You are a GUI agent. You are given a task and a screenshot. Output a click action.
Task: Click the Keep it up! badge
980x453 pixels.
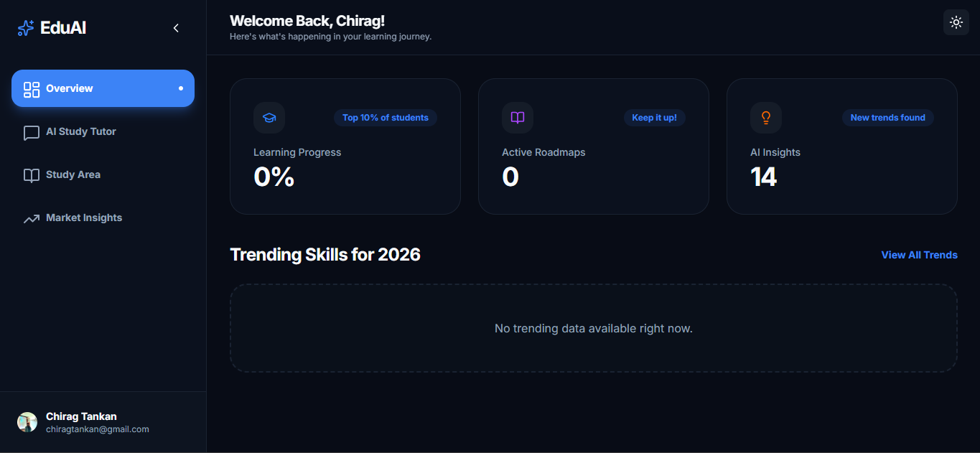654,118
